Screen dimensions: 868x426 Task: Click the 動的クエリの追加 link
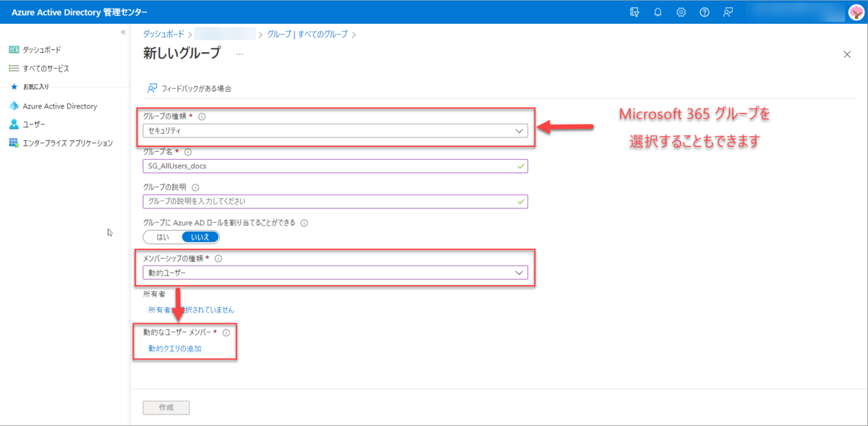point(175,349)
